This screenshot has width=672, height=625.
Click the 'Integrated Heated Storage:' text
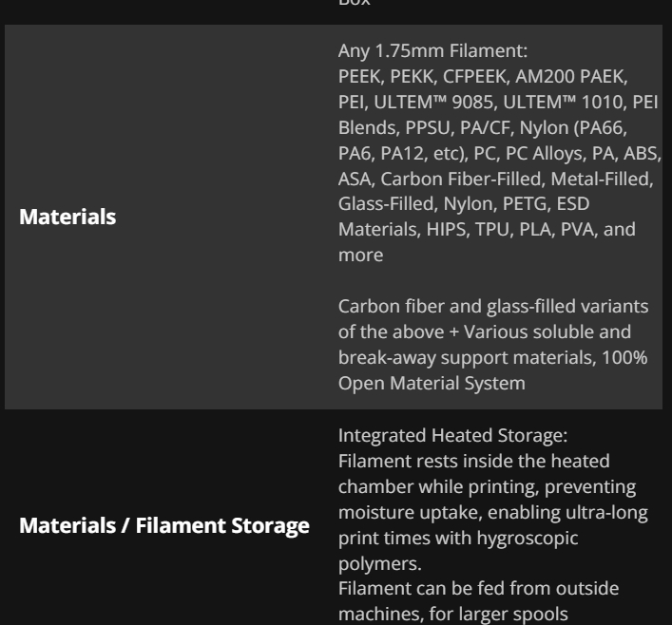click(452, 436)
